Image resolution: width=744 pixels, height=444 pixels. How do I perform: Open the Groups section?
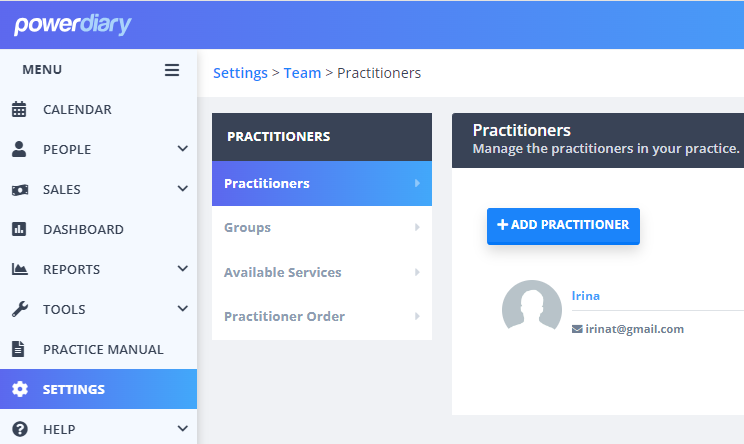[x=322, y=228]
